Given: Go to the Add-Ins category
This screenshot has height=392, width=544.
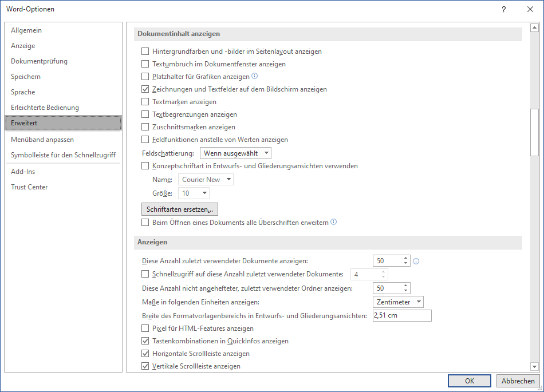Looking at the screenshot, I should [x=63, y=172].
